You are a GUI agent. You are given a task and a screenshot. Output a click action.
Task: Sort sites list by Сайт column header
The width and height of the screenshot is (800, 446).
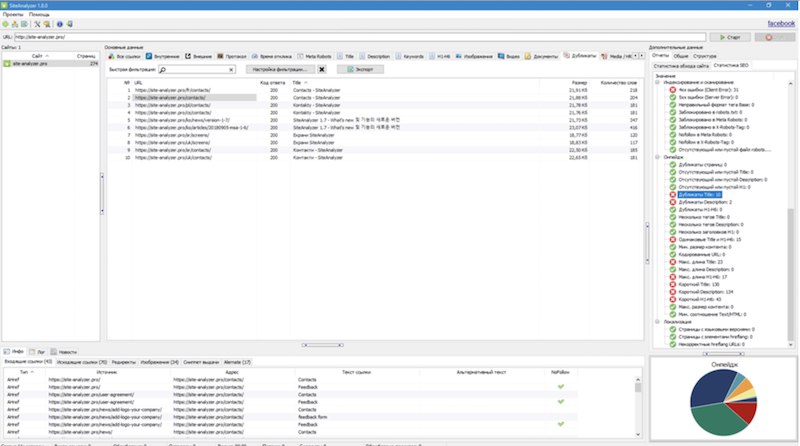tap(37, 56)
